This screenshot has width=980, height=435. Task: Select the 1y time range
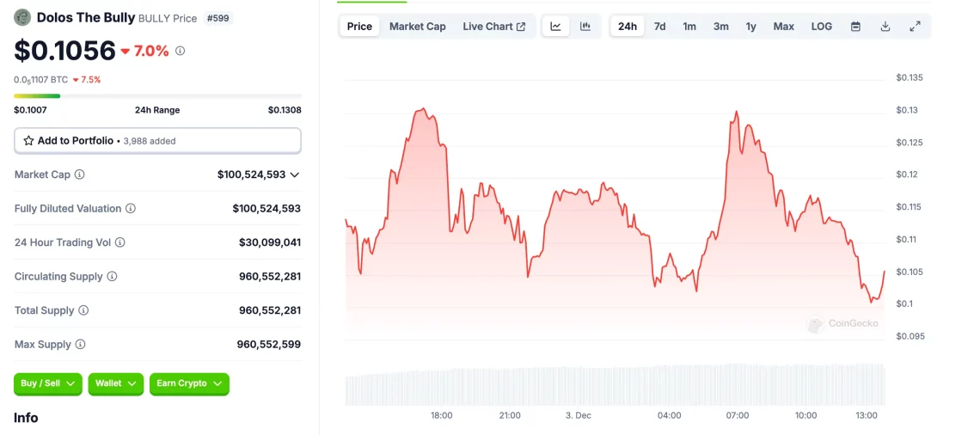(x=750, y=27)
